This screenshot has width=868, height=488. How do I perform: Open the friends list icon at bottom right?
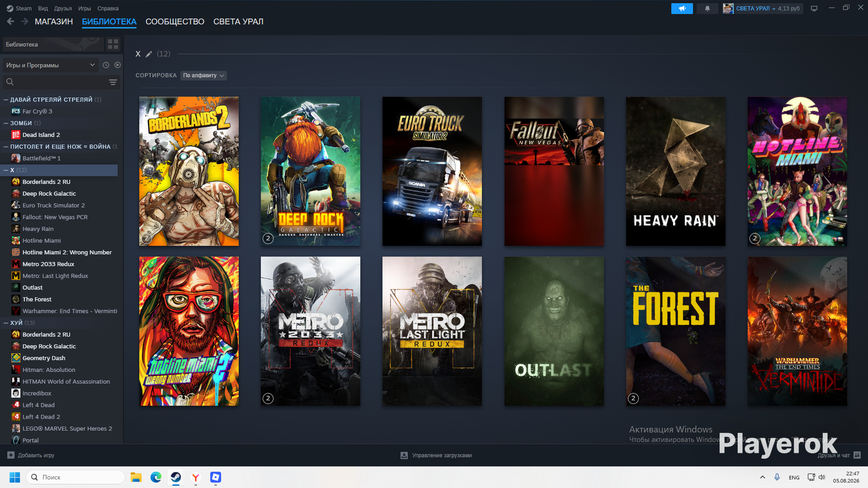pos(857,455)
